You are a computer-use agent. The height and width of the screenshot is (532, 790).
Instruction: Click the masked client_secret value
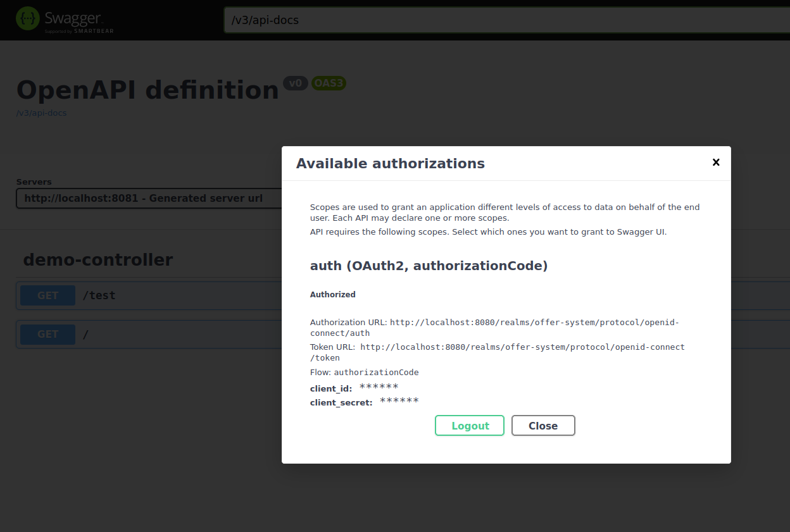coord(399,402)
